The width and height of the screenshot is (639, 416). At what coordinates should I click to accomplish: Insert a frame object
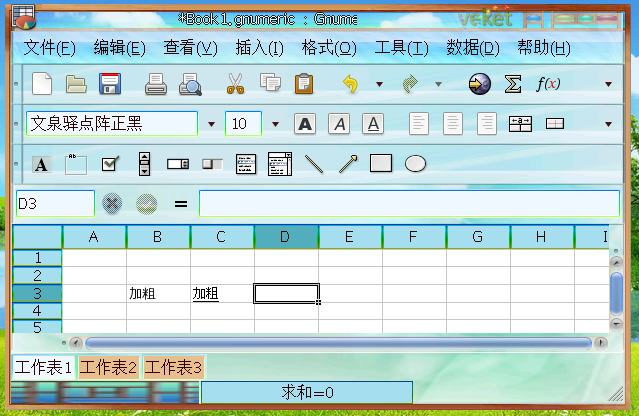(x=76, y=164)
